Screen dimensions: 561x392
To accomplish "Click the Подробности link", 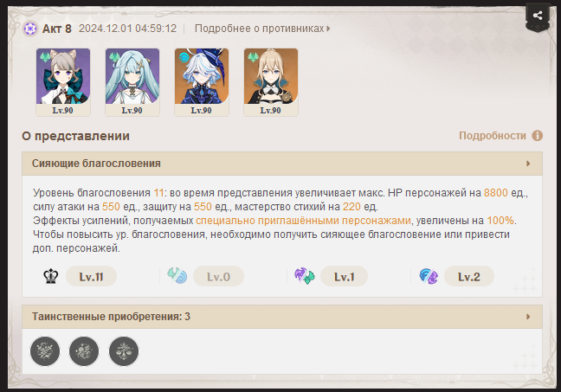I will point(493,136).
